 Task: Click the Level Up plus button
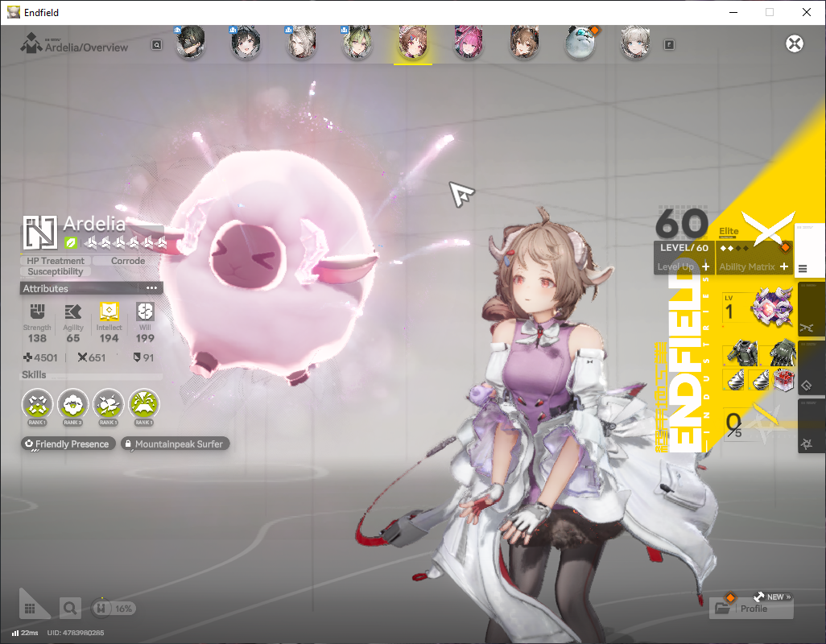pyautogui.click(x=706, y=267)
